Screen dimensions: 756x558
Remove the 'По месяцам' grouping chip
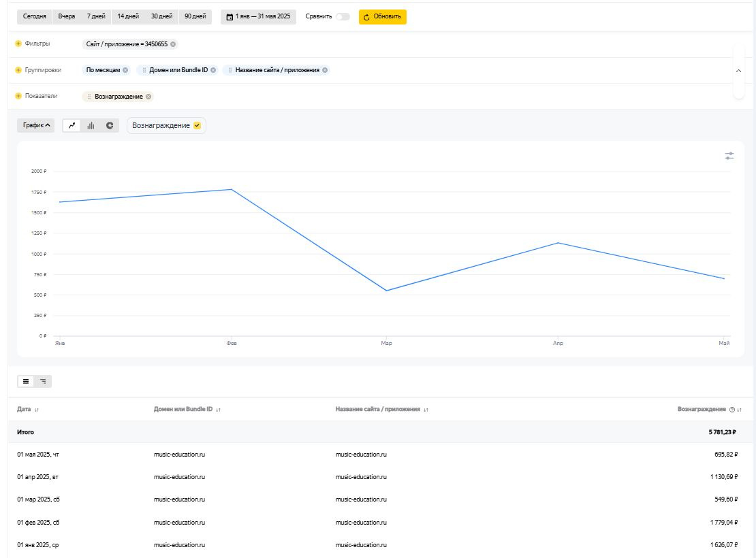coord(125,70)
